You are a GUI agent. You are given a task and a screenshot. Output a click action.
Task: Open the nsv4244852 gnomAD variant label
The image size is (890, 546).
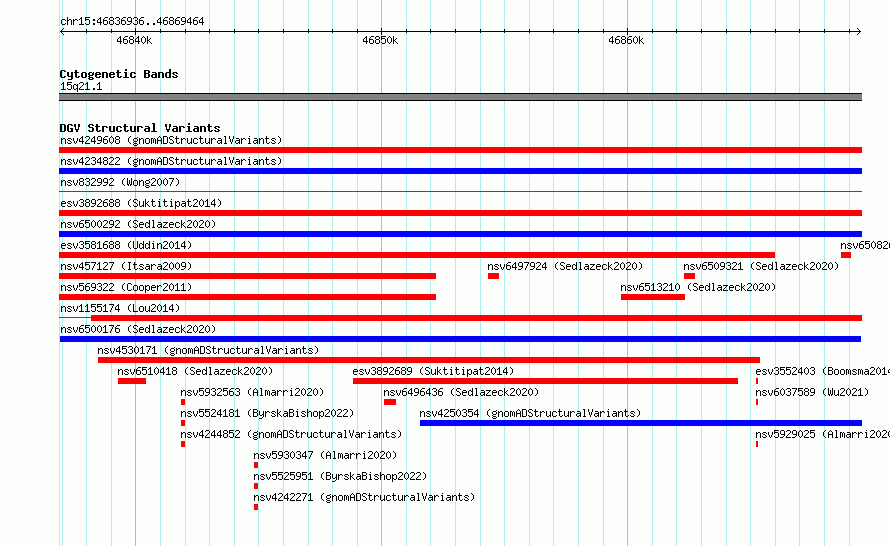[291, 434]
